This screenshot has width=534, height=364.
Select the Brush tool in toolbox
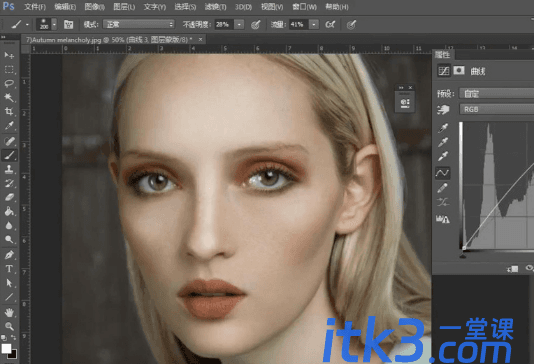click(9, 155)
